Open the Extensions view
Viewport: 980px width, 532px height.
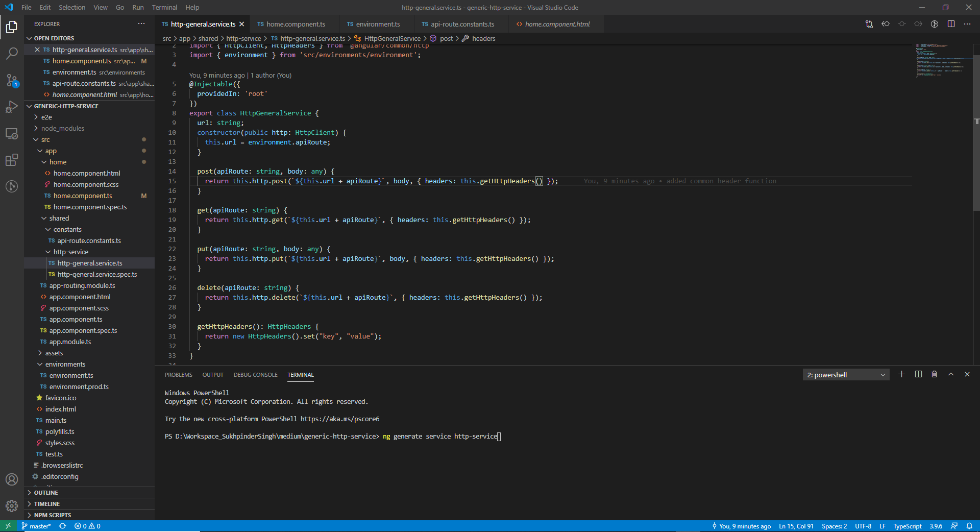(x=11, y=160)
